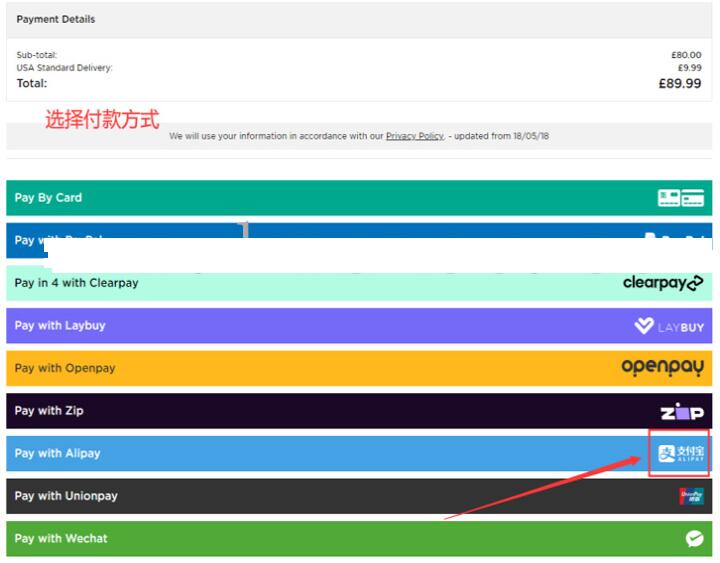Click the Total amount £89.99
Image resolution: width=720 pixels, height=563 pixels.
pyautogui.click(x=680, y=84)
